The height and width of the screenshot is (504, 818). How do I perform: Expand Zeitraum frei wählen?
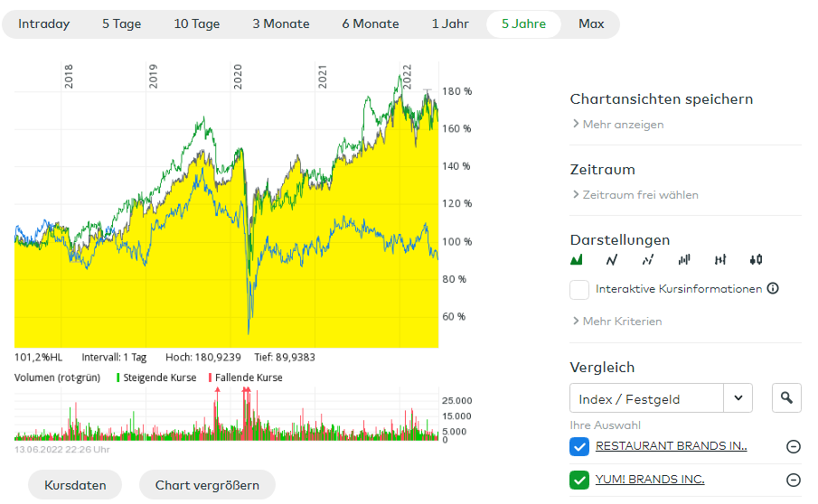[x=640, y=195]
